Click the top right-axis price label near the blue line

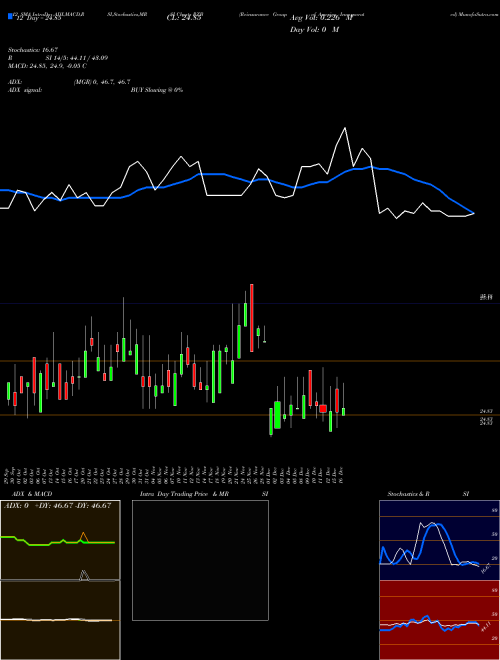coord(486,297)
